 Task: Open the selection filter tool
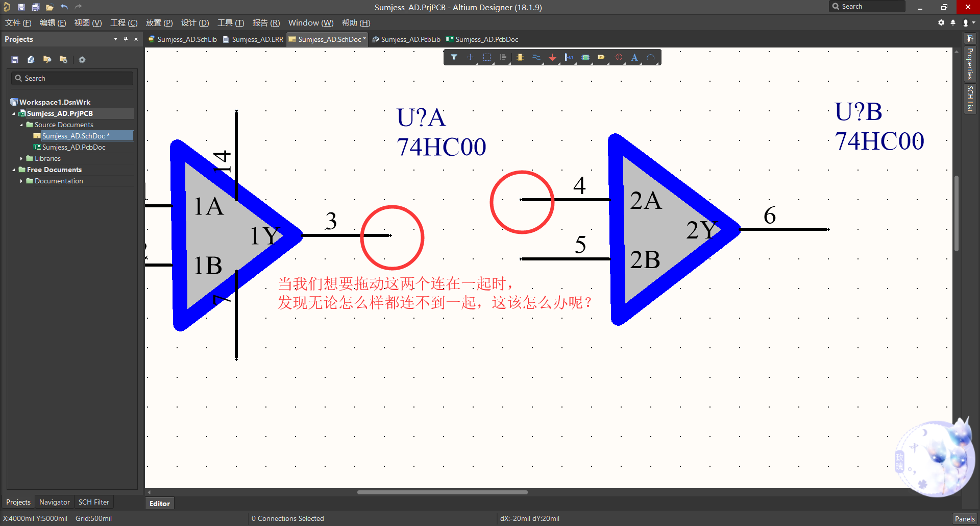[454, 57]
